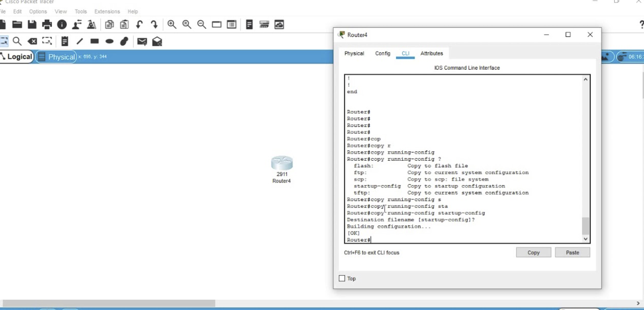Viewport: 644px width, 310px height.
Task: Open the Extensions menu
Action: point(107,11)
